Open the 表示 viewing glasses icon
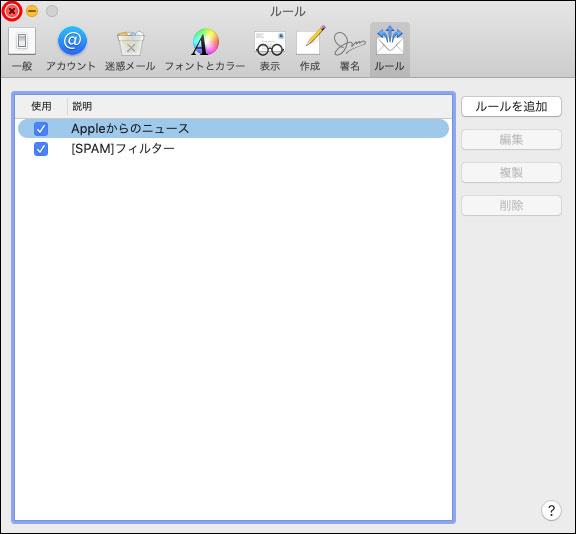 [270, 49]
